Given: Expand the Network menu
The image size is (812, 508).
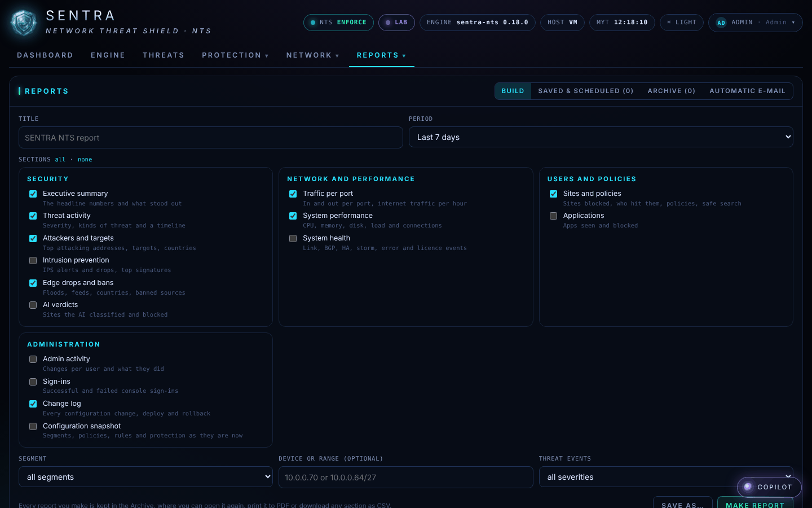Looking at the screenshot, I should click(x=312, y=55).
